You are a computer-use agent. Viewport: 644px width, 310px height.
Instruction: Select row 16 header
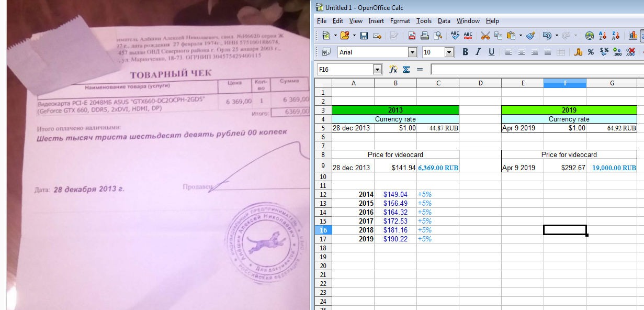323,230
